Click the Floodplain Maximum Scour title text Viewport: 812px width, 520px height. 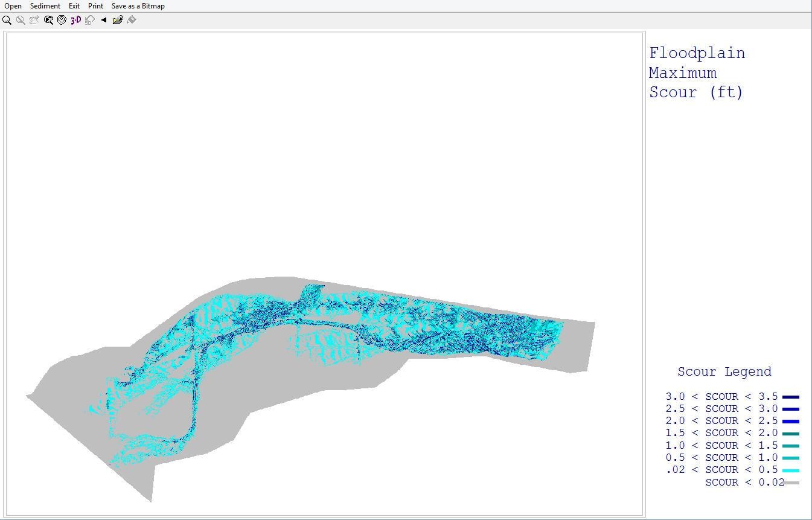point(697,73)
